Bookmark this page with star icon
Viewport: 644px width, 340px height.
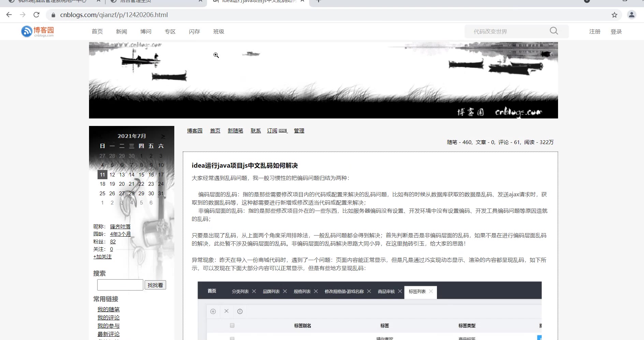[x=614, y=15]
